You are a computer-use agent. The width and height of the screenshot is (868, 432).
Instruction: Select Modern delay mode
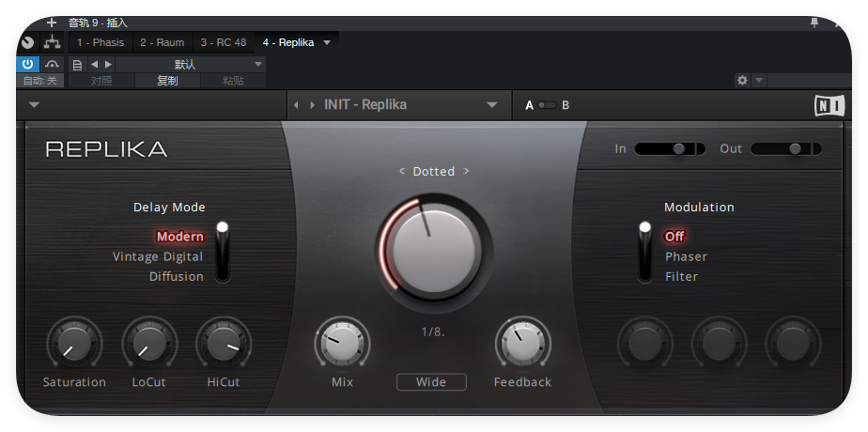click(x=180, y=237)
